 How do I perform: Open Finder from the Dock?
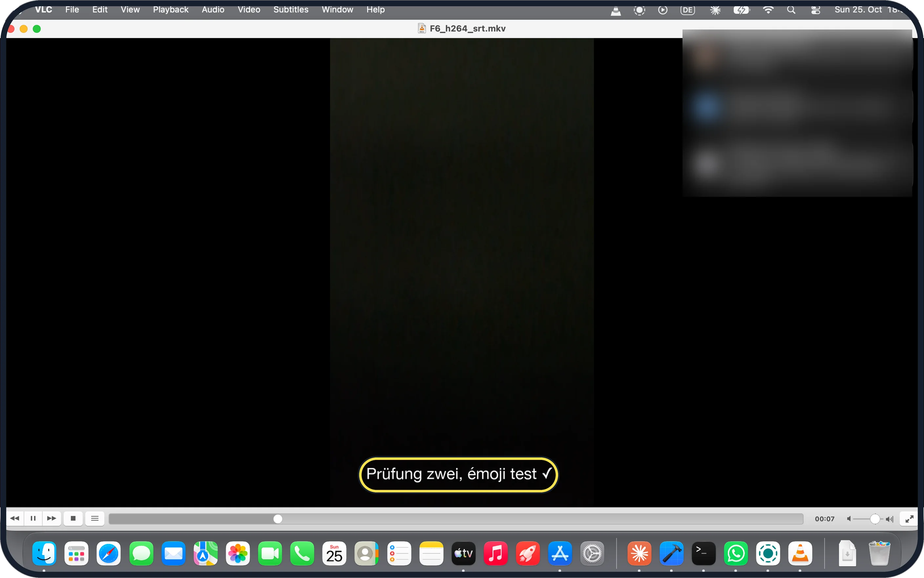click(x=44, y=553)
